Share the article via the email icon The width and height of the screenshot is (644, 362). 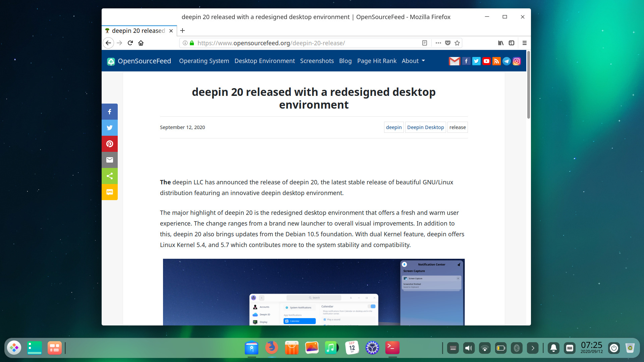tap(110, 160)
